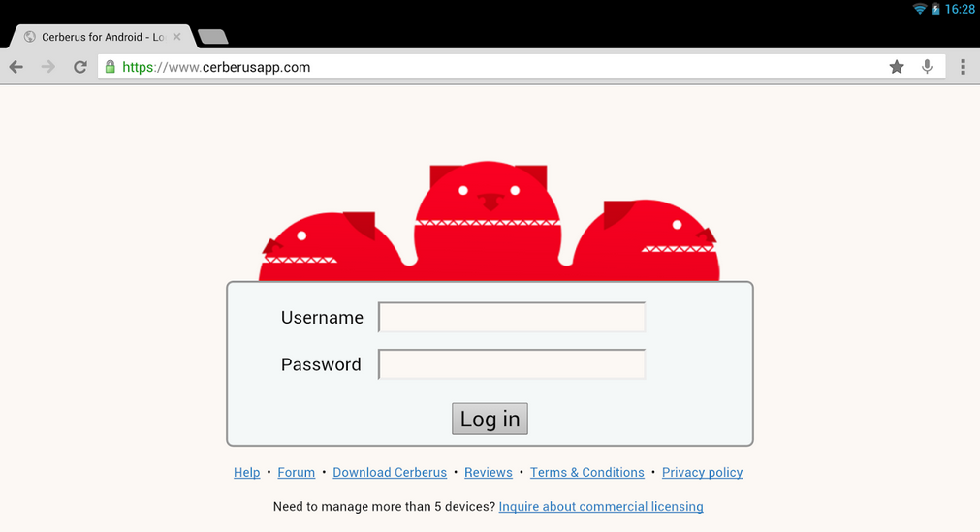Screen dimensions: 980x532
Task: Focus the Password input field
Action: [x=512, y=364]
